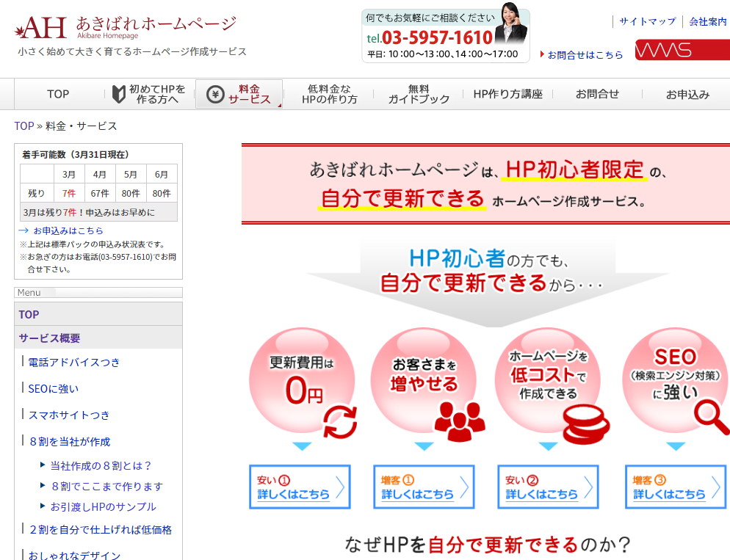The width and height of the screenshot is (730, 560).
Task: Click the coin stack icon on 低コスト bubble
Action: (x=585, y=424)
